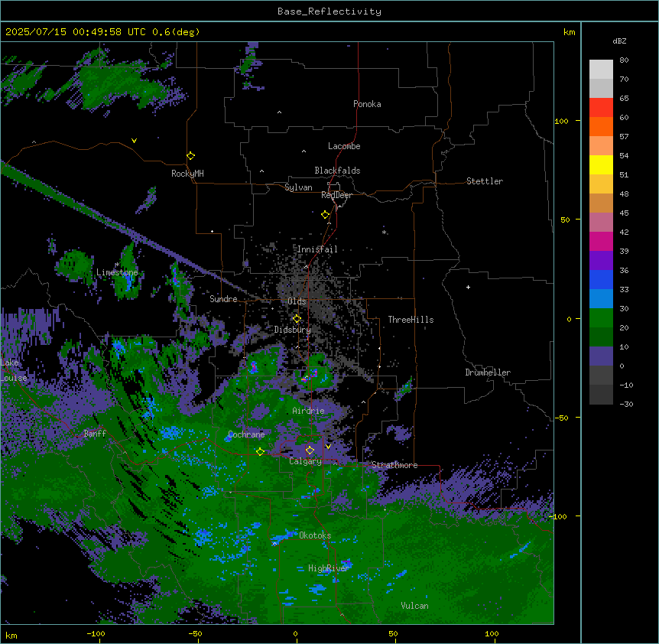Click the 2025/07/15 00:49:58 UTC timestamp
The width and height of the screenshot is (659, 644).
coord(76,32)
